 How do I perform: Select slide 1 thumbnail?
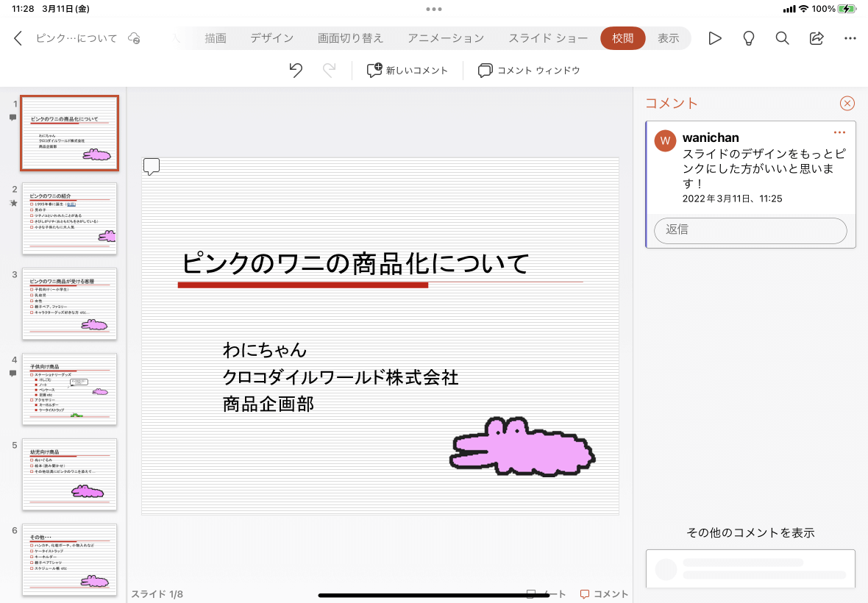coord(70,133)
